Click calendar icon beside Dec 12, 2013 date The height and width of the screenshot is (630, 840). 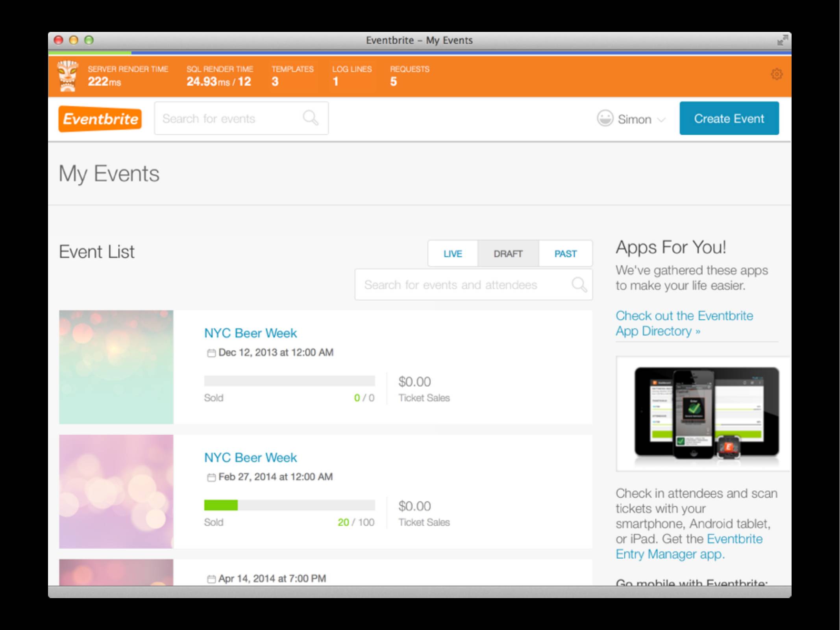[211, 353]
